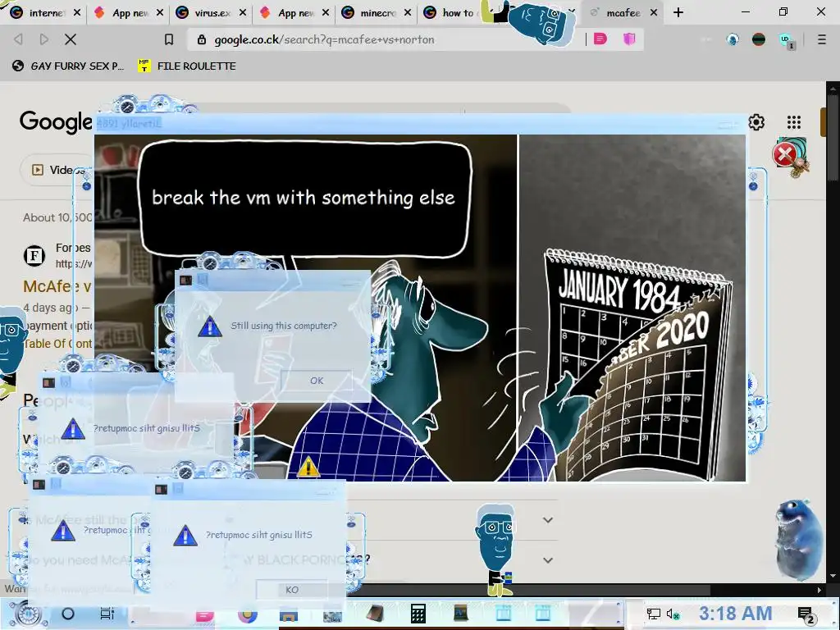This screenshot has height=630, width=840.
Task: Click the 3:18 AM clock in the taskbar
Action: coord(735,614)
